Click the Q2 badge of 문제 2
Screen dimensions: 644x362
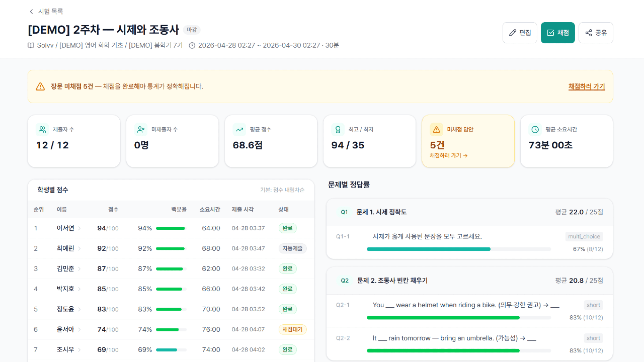coord(345,281)
